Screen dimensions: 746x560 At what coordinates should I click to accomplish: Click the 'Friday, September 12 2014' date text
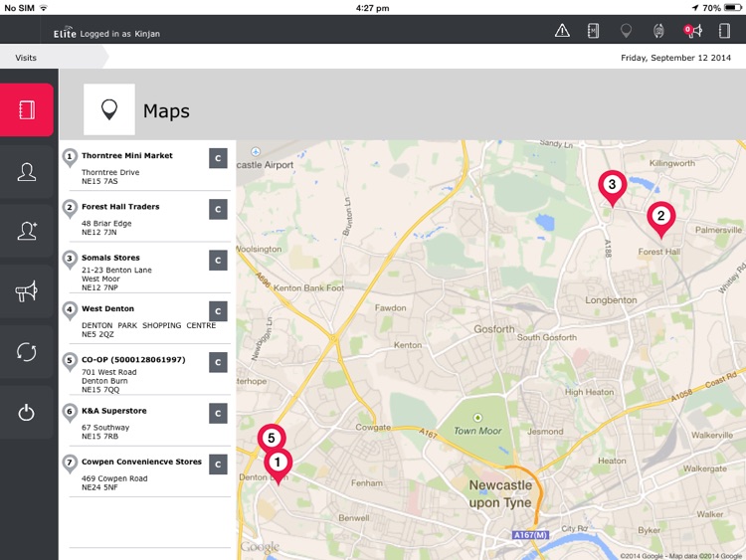(x=675, y=58)
